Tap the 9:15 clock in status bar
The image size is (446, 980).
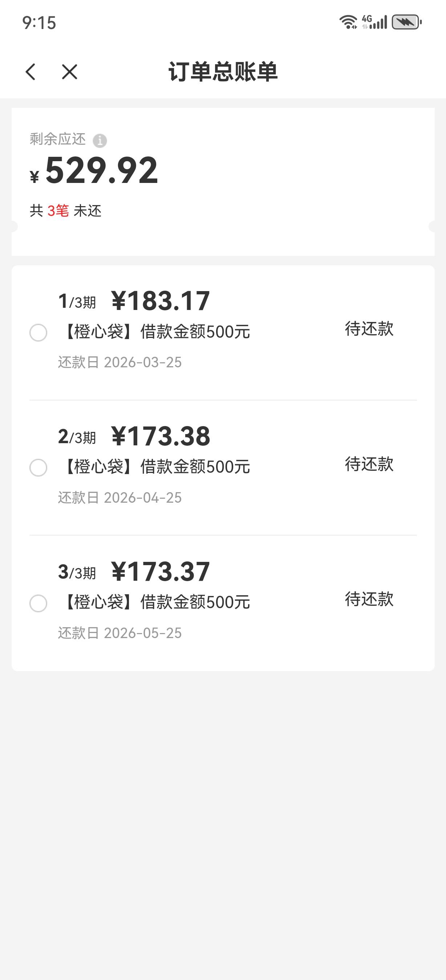[x=39, y=23]
